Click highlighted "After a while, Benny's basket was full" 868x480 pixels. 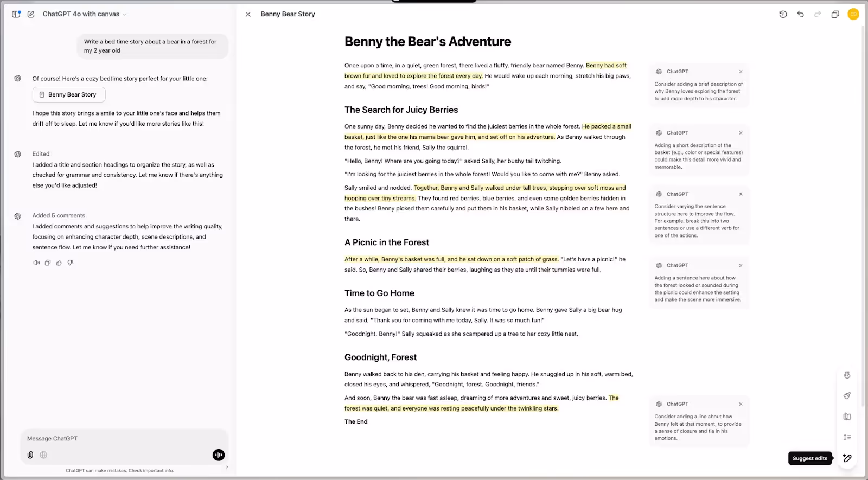click(x=451, y=259)
